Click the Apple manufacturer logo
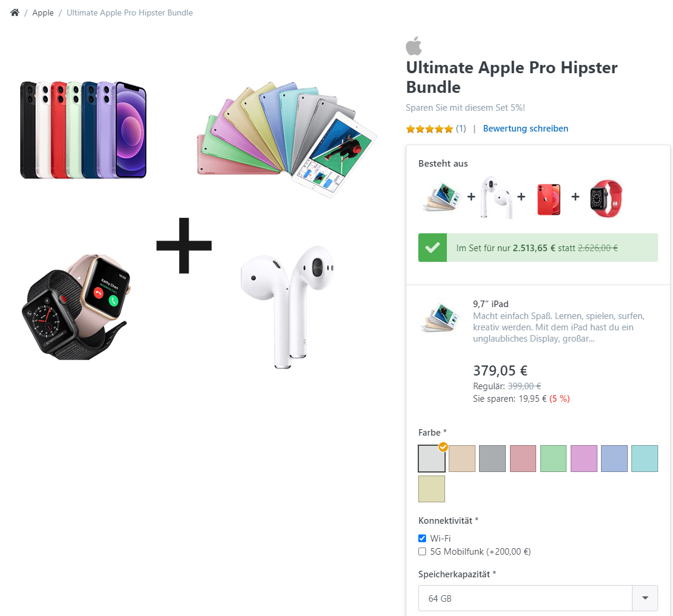Screen dimensions: 673x616 tap(414, 46)
